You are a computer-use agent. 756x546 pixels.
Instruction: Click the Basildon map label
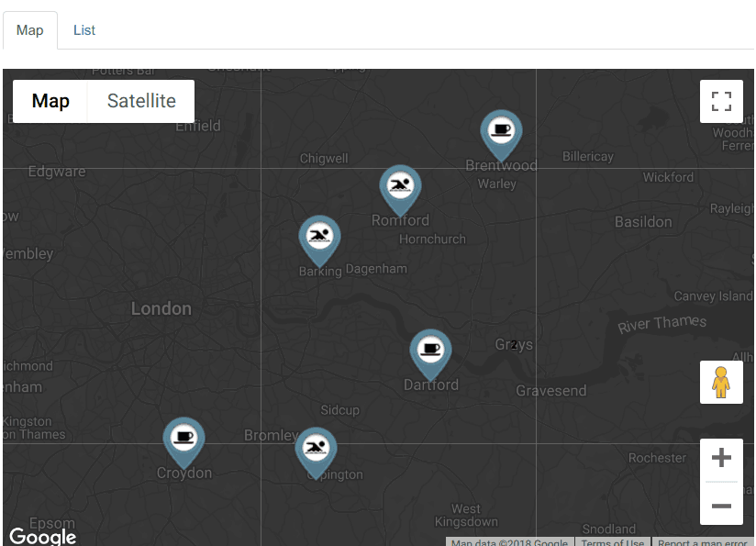pyautogui.click(x=643, y=222)
